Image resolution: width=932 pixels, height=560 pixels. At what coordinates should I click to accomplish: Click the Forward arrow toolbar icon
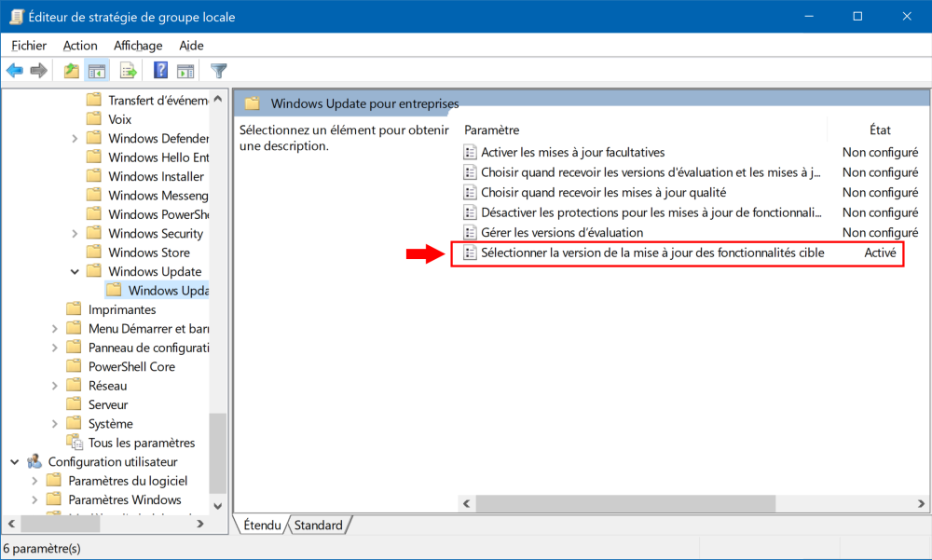pyautogui.click(x=38, y=71)
